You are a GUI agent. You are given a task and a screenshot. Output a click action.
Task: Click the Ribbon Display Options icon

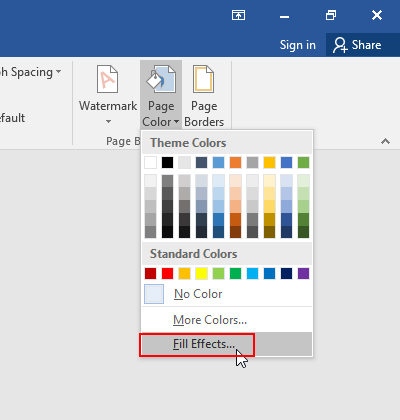[x=238, y=15]
